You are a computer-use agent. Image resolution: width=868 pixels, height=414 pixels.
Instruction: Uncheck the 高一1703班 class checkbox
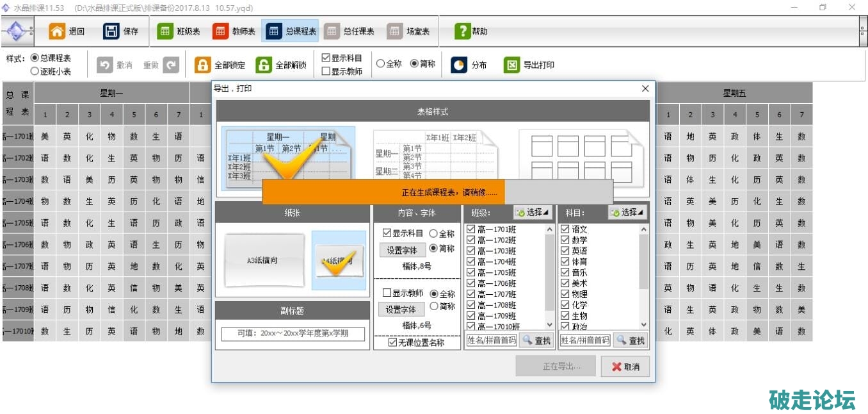tap(471, 251)
